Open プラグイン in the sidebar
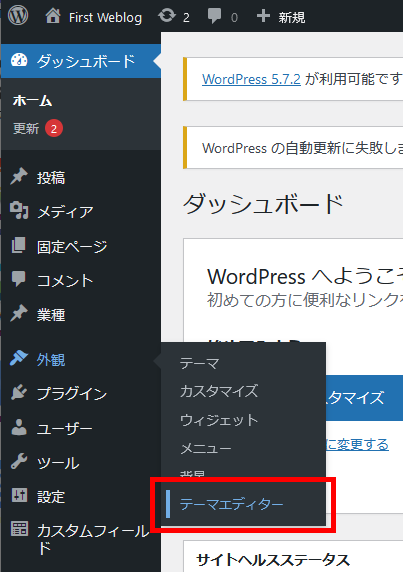 pyautogui.click(x=72, y=394)
